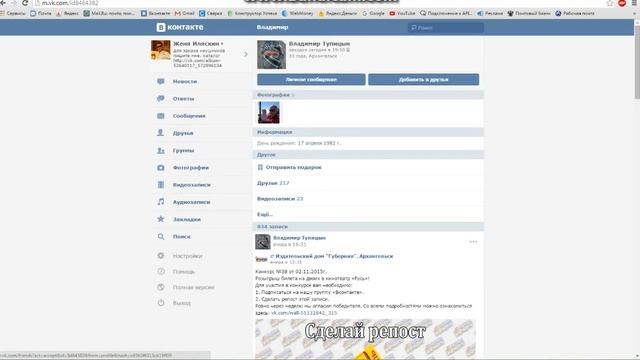Bookmark page with the star icon

click(610, 3)
